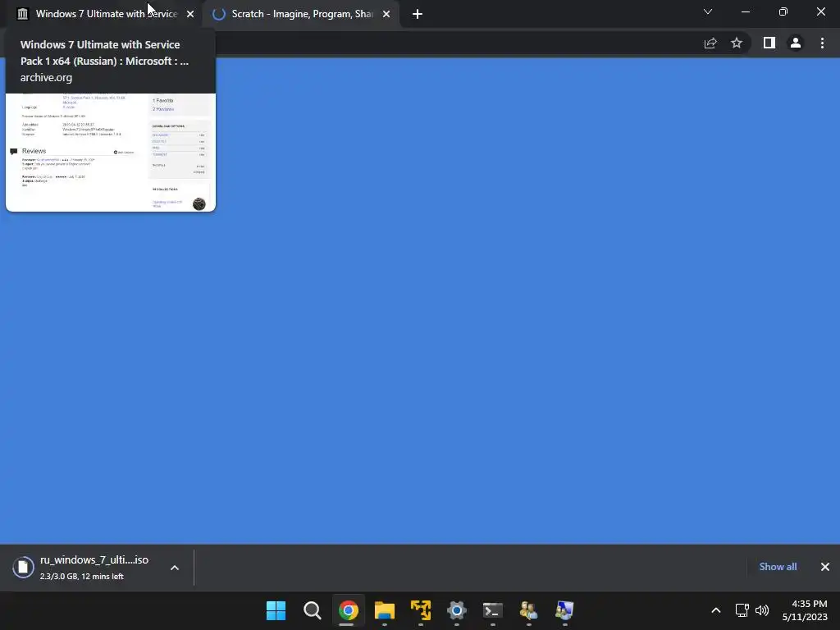Click the ru_windows_7_ulti....iso download item
Screen dimensions: 840x630
pyautogui.click(x=94, y=568)
